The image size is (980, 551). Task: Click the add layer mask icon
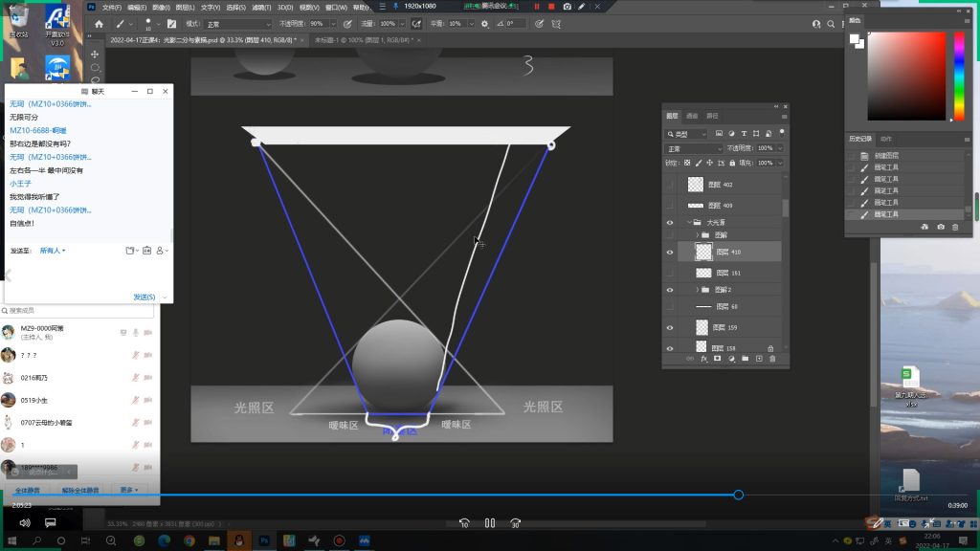[717, 359]
